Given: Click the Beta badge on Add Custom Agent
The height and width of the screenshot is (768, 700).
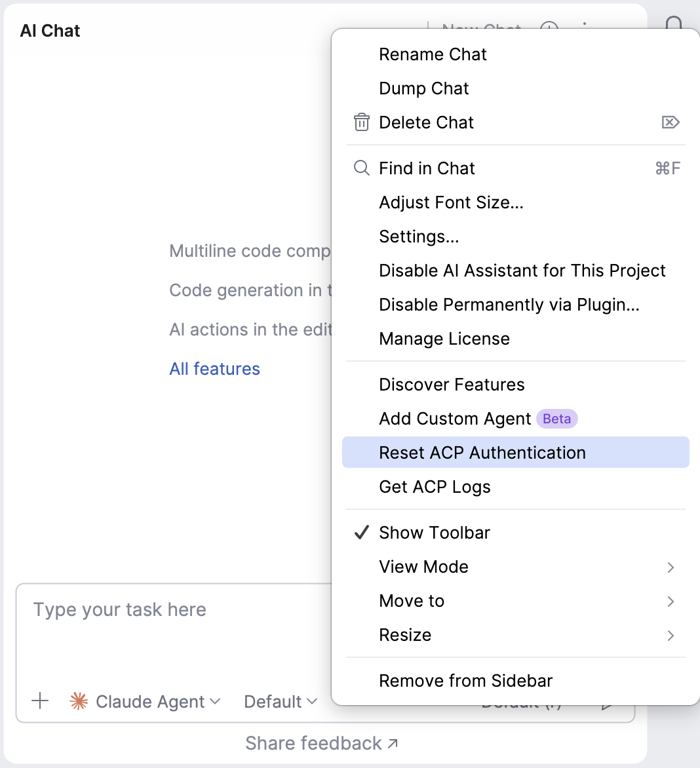Looking at the screenshot, I should click(x=556, y=418).
